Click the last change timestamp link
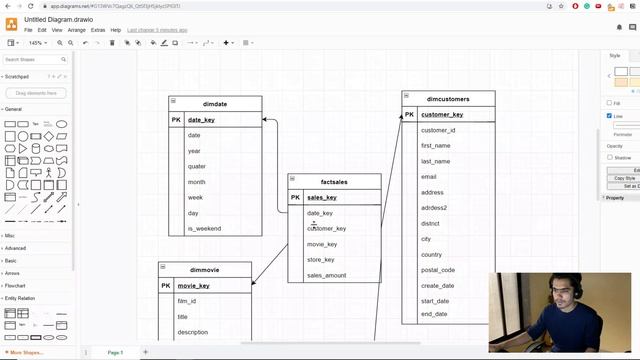The image size is (640, 360). tap(157, 30)
